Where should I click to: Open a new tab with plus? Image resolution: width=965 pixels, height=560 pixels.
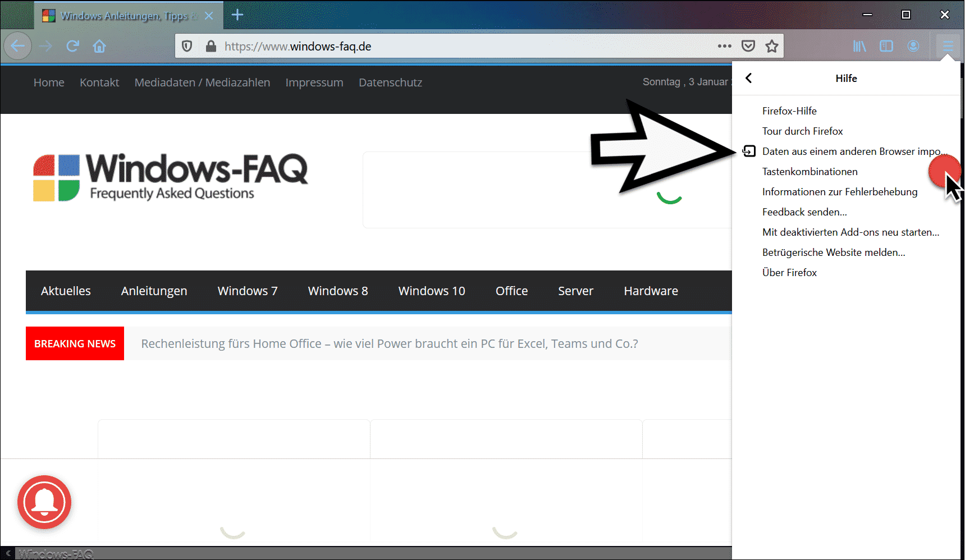click(237, 15)
